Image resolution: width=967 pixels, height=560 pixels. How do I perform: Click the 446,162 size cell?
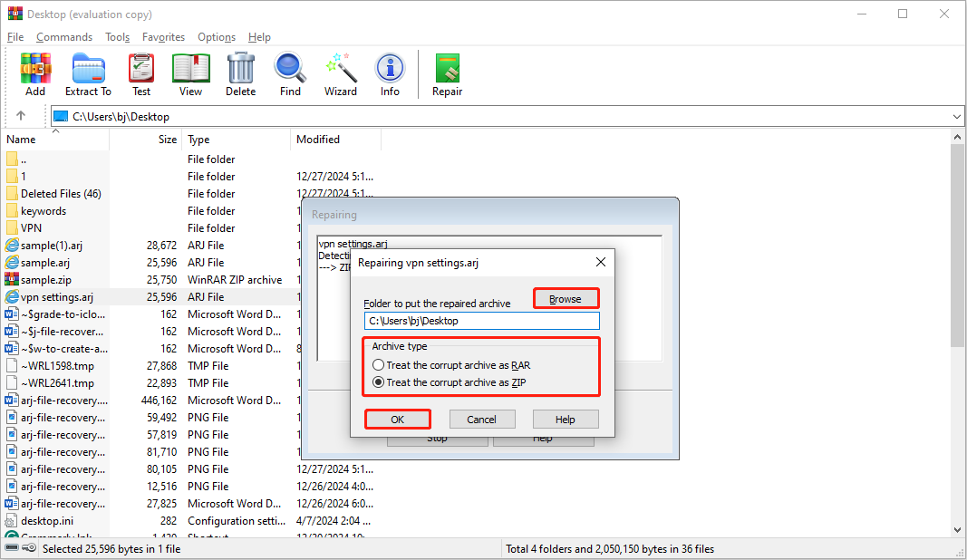pyautogui.click(x=159, y=401)
